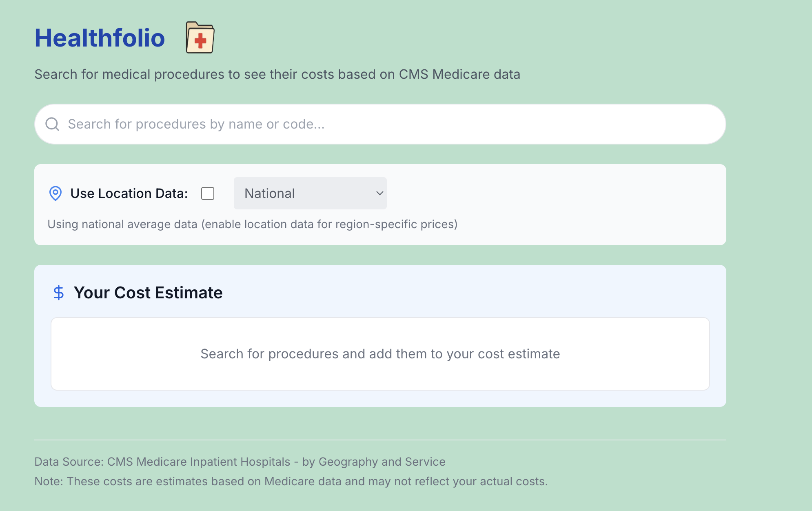Image resolution: width=812 pixels, height=511 pixels.
Task: Click the CMS Medicare data subtitle text
Action: click(277, 74)
